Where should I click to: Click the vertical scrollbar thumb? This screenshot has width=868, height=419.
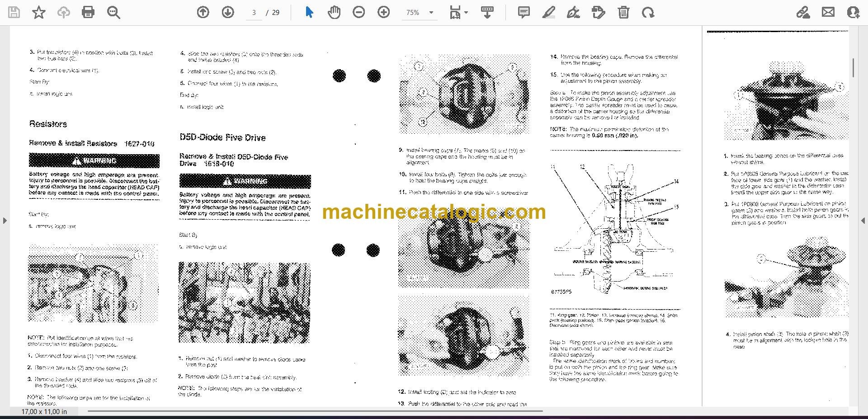click(x=853, y=68)
